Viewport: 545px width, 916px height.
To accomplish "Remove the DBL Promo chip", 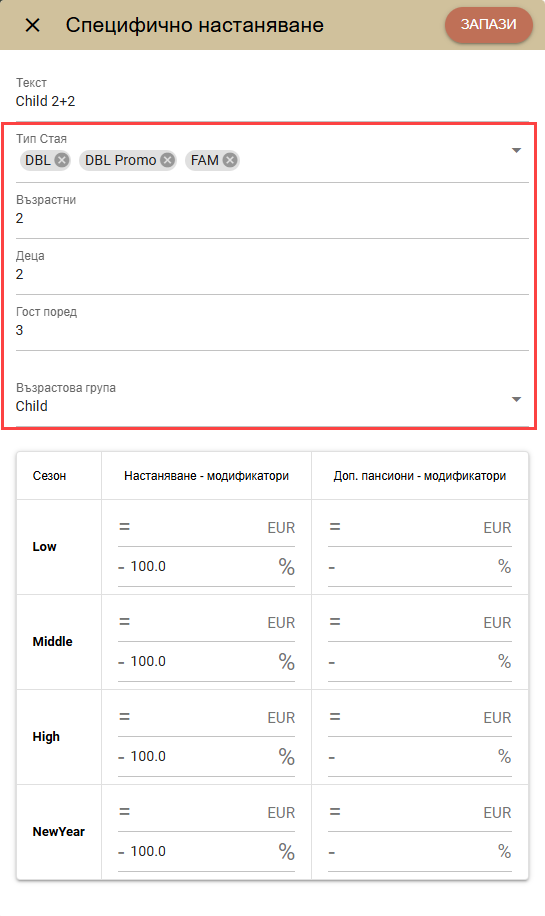I will pyautogui.click(x=168, y=160).
